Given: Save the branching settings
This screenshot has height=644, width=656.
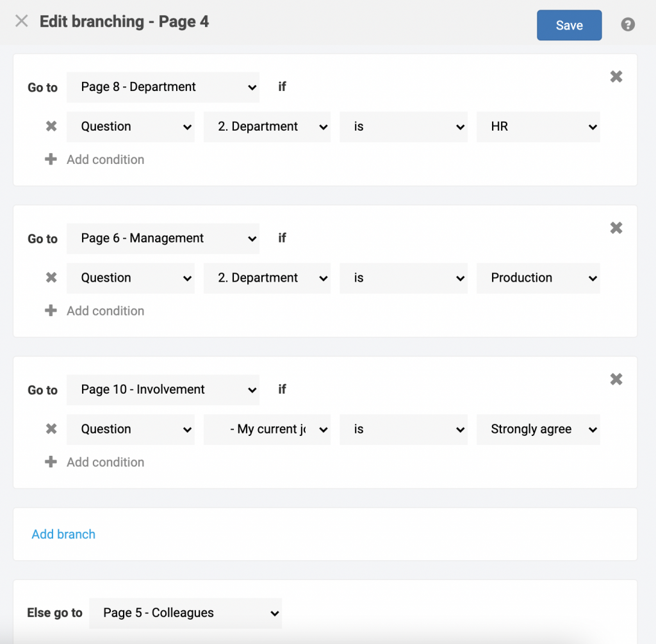Looking at the screenshot, I should (569, 25).
